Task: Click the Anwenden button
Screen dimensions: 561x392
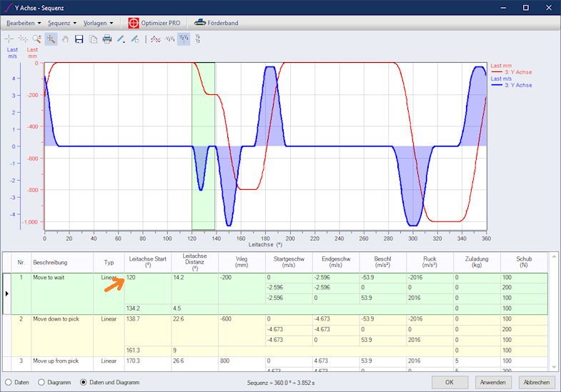Action: 493,383
